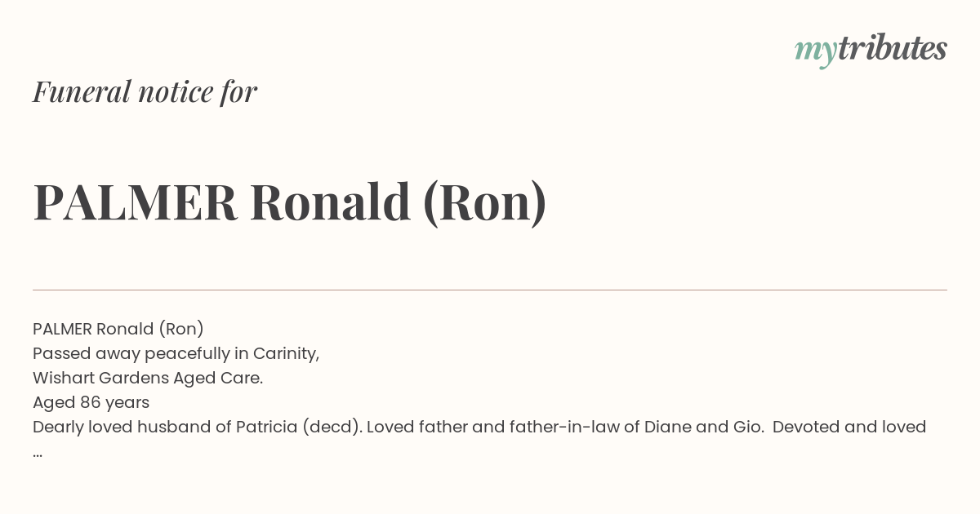The height and width of the screenshot is (514, 980).
Task: Click the word 'PALMER' in the title
Action: pyautogui.click(x=135, y=202)
